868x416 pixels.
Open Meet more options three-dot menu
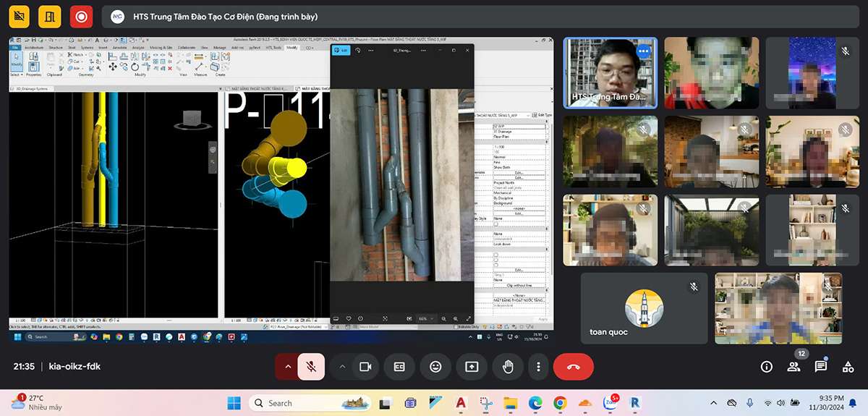point(538,367)
